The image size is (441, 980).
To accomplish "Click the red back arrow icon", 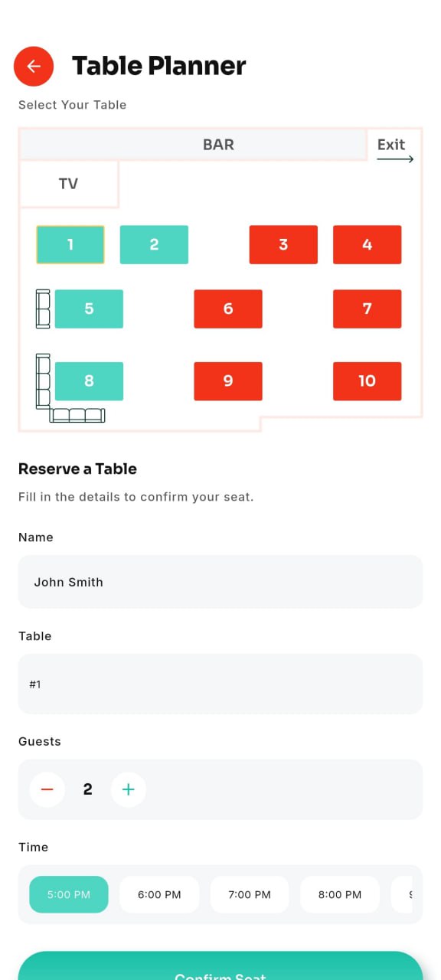I will click(x=33, y=66).
